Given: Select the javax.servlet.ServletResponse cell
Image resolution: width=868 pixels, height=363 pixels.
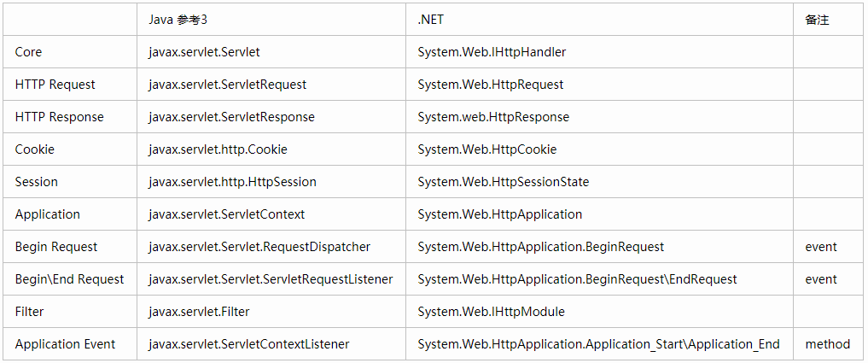Looking at the screenshot, I should click(271, 117).
